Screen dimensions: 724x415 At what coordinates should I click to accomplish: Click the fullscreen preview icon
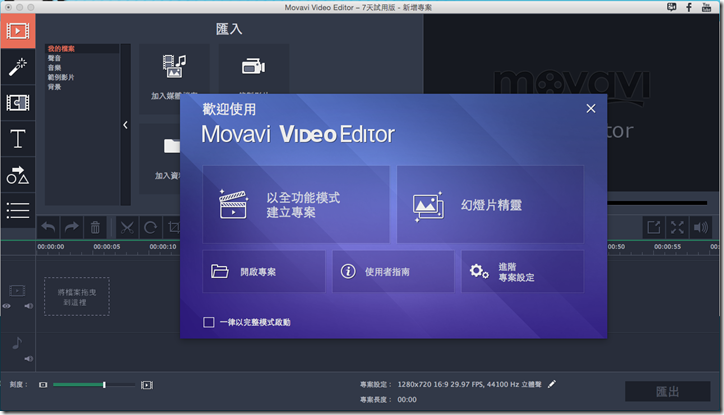(x=677, y=227)
